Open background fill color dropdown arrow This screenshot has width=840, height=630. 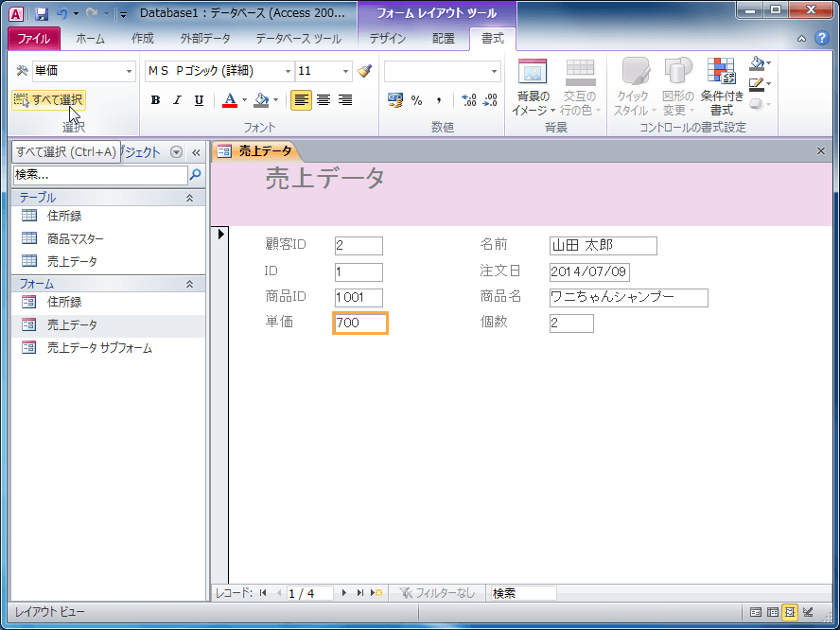(276, 100)
